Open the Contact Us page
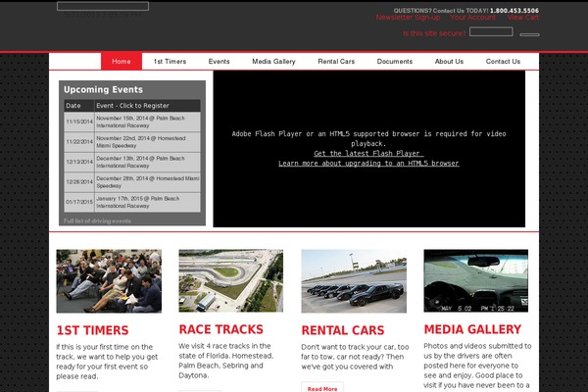This screenshot has height=392, width=588. click(504, 61)
